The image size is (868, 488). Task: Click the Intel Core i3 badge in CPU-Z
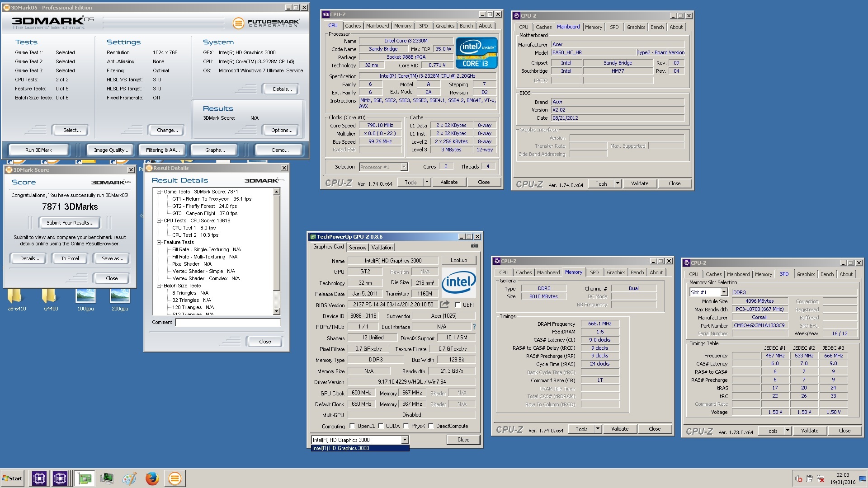pos(476,53)
